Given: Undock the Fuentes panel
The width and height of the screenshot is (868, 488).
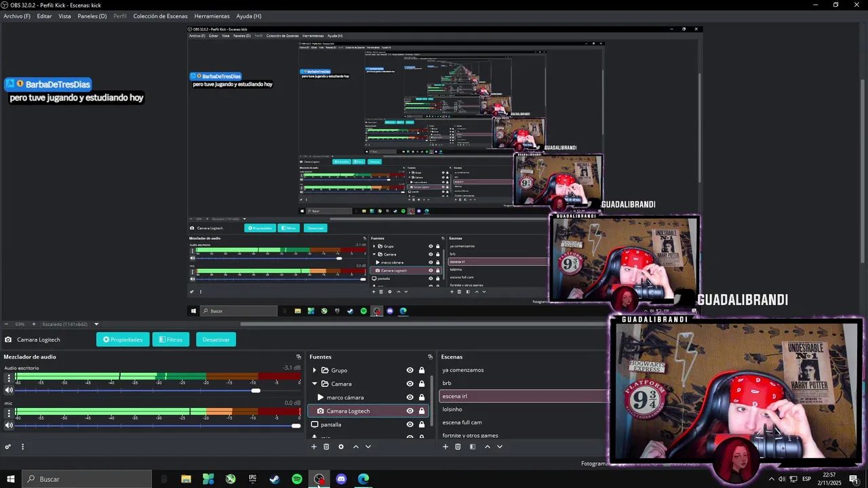Looking at the screenshot, I should pos(430,357).
